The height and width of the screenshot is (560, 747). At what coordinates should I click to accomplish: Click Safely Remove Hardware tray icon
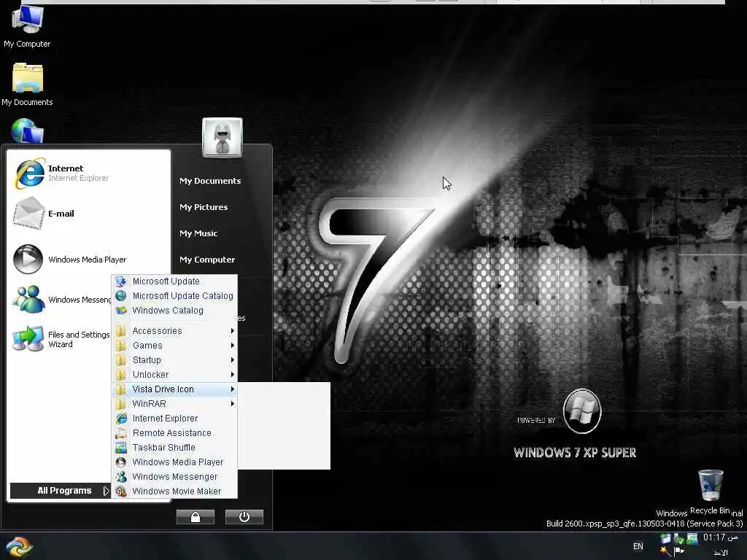click(678, 539)
